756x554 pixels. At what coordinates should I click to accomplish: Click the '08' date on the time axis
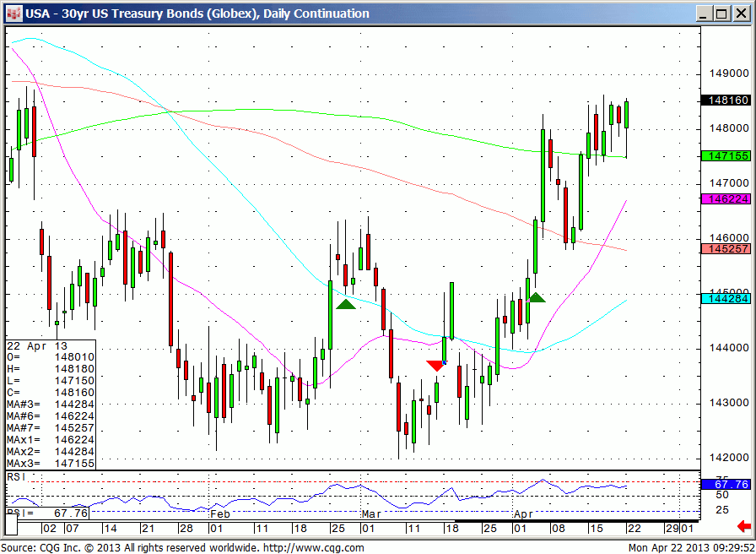[558, 529]
